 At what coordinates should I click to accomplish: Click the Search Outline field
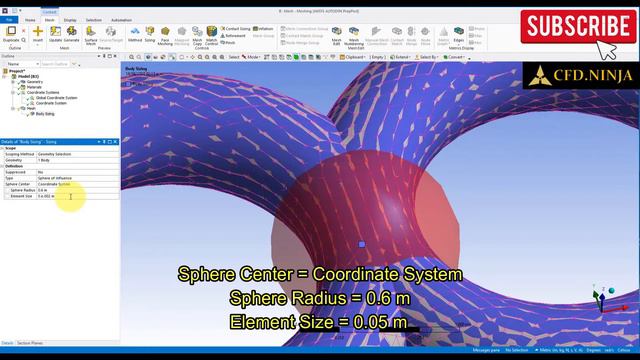coord(56,64)
